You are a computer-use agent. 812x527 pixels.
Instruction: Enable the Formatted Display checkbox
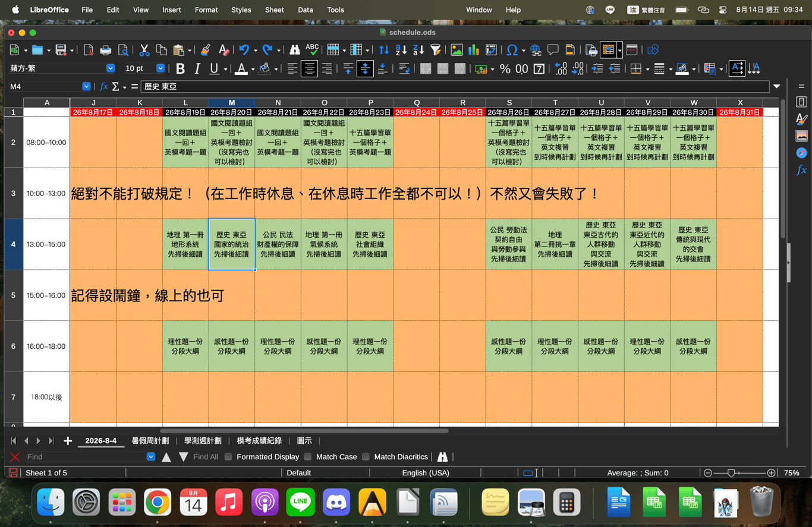coord(228,457)
